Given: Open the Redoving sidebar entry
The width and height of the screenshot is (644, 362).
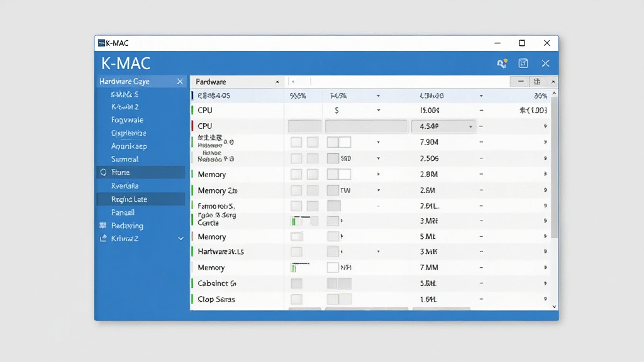Looking at the screenshot, I should [x=127, y=226].
